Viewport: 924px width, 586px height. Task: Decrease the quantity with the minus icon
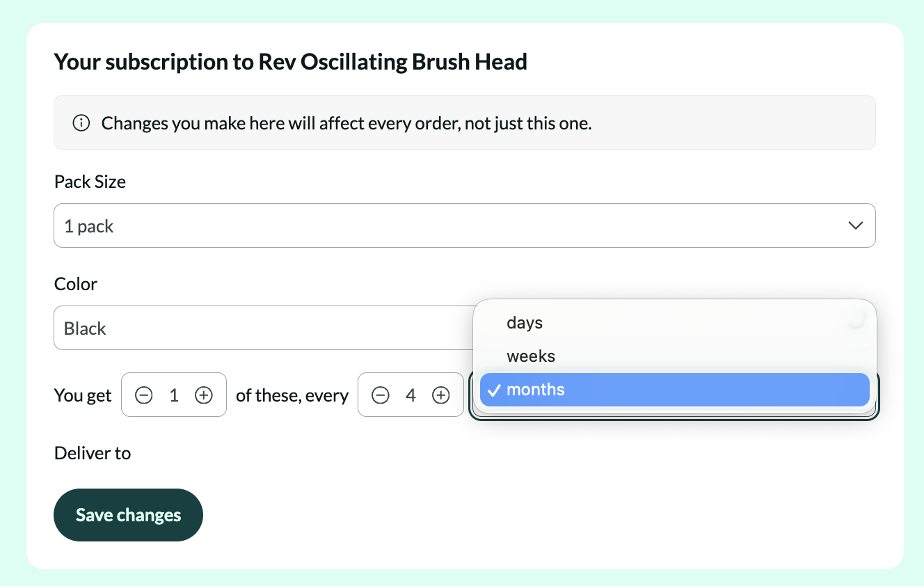(143, 395)
